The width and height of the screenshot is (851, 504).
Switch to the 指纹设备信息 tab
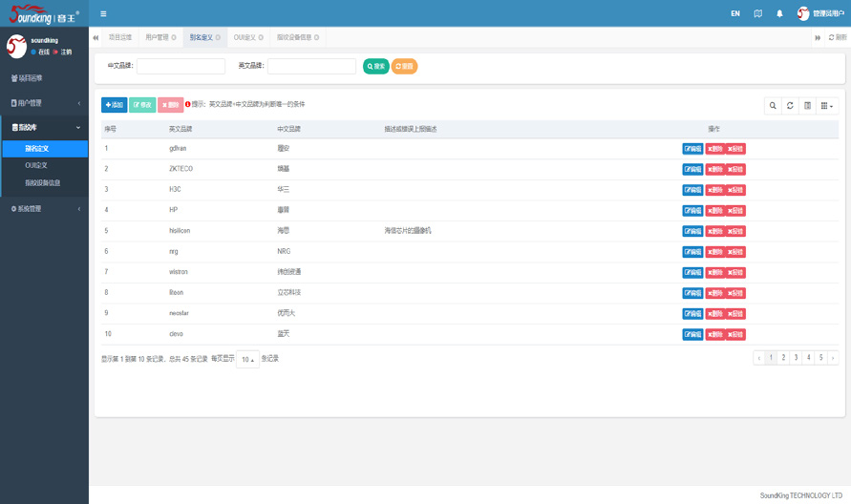coord(293,37)
